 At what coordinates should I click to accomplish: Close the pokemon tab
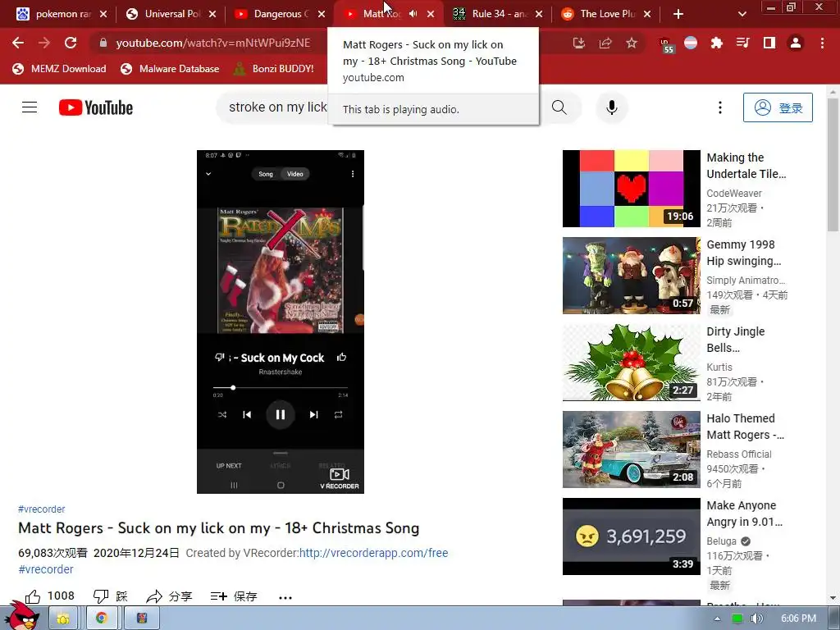click(103, 14)
